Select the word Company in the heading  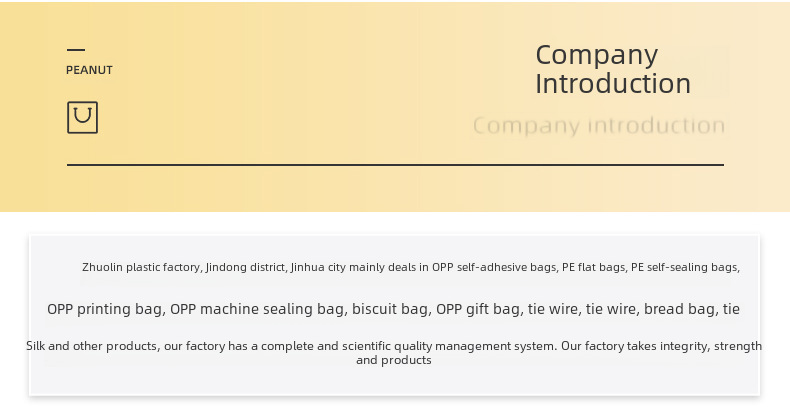click(x=597, y=55)
